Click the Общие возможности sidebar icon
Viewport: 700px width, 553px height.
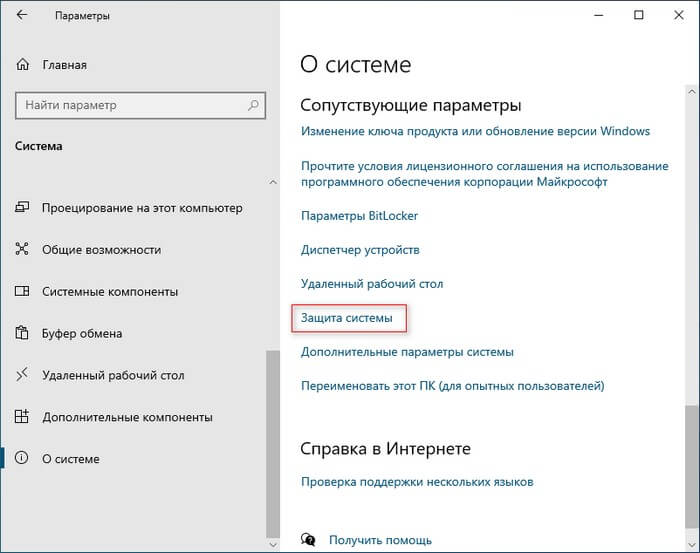coord(23,250)
